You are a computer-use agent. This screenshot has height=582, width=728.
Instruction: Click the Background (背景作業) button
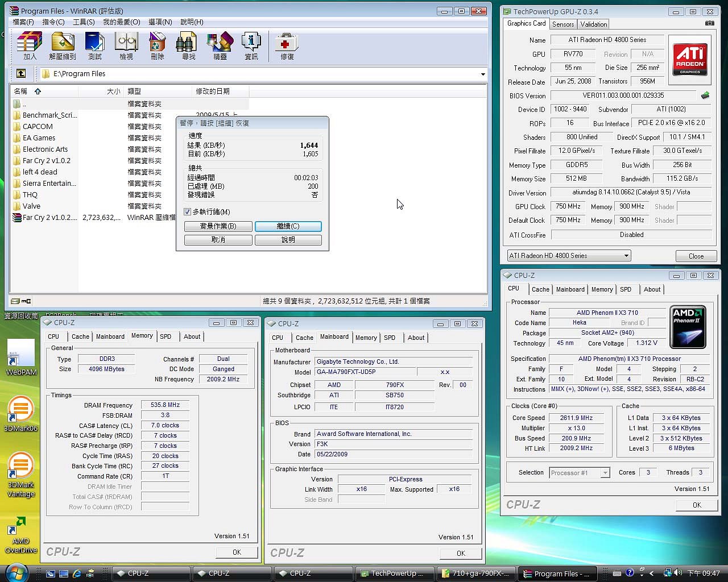pyautogui.click(x=218, y=226)
